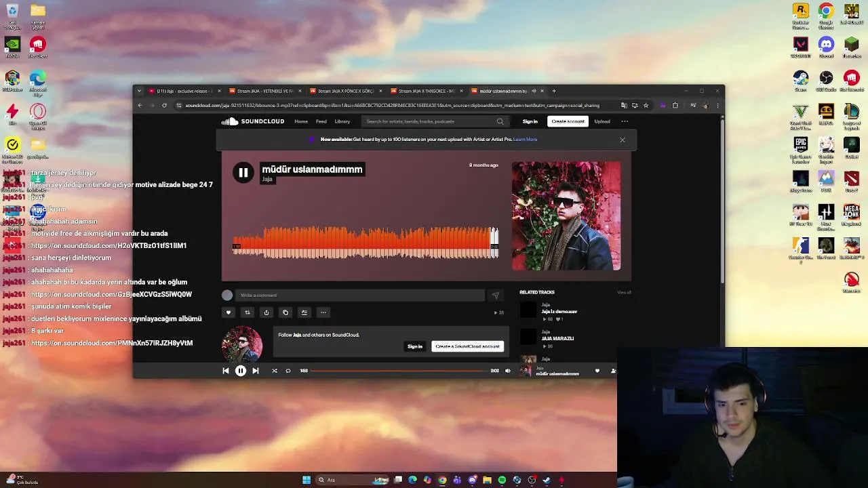Go to SoundCloud Home tab
This screenshot has width=868, height=488.
[301, 121]
